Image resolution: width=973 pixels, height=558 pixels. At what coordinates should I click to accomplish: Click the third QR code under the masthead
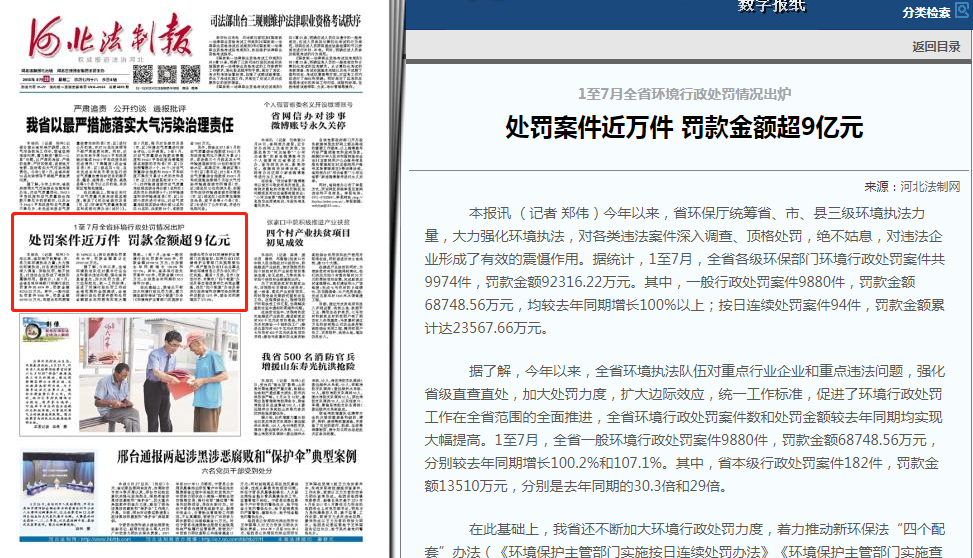tap(190, 75)
